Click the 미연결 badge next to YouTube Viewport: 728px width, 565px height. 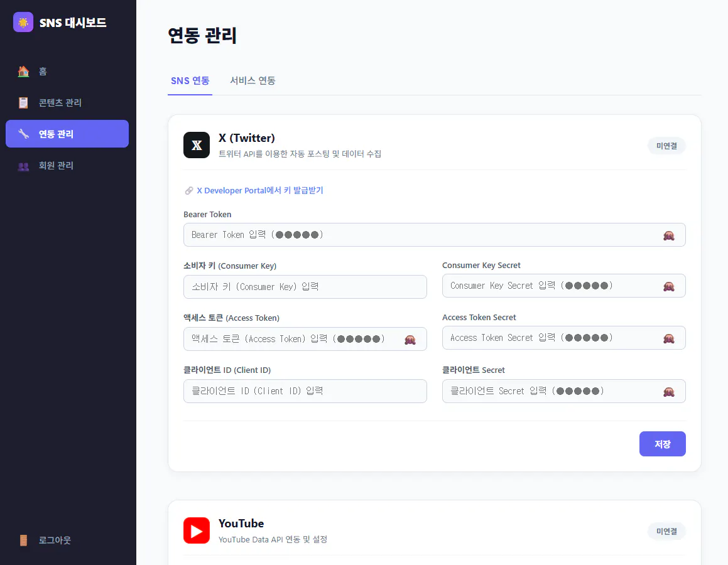[666, 530]
